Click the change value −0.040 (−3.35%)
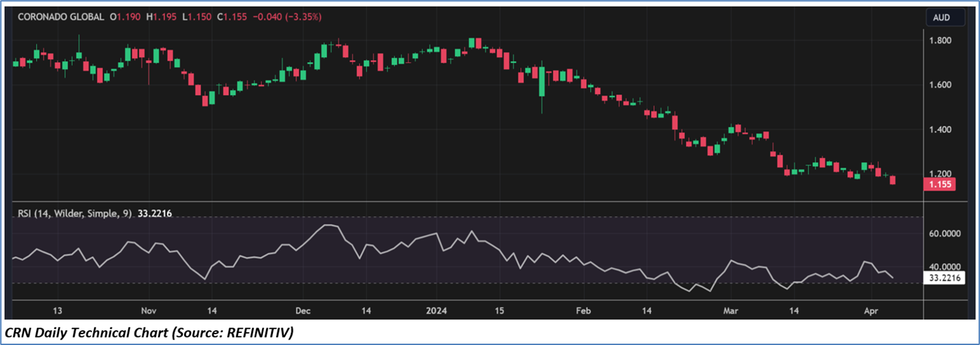 tap(286, 16)
